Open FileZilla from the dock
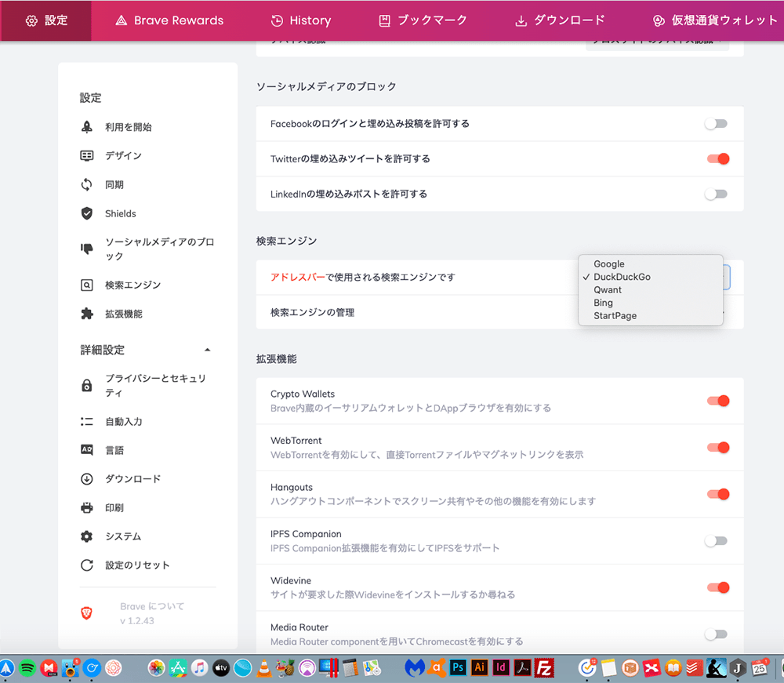The height and width of the screenshot is (683, 784). click(544, 668)
